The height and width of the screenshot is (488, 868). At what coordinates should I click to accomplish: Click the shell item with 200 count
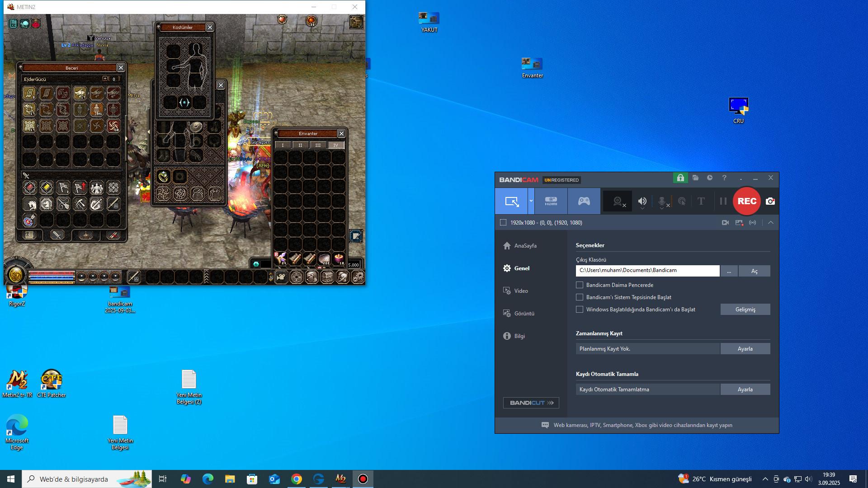[x=324, y=259]
